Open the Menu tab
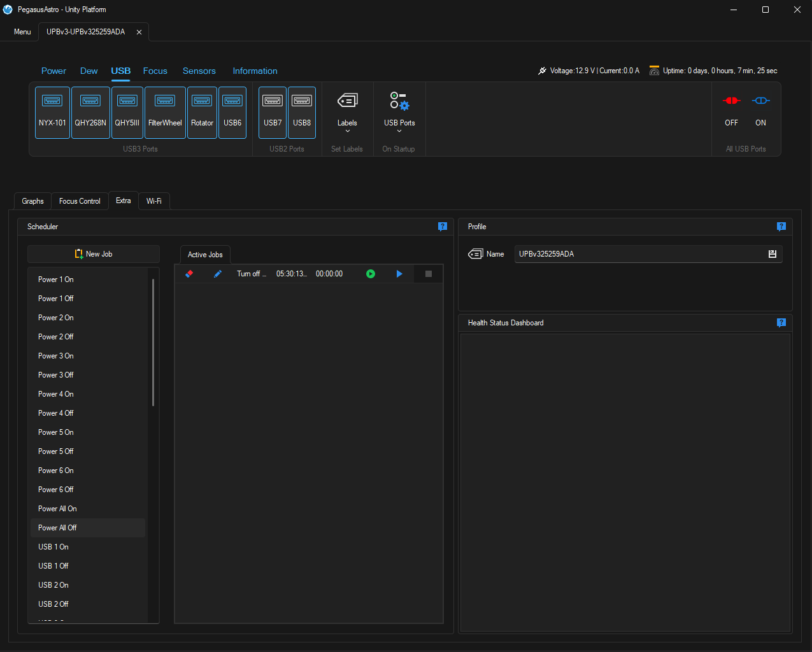The width and height of the screenshot is (812, 652). (x=22, y=32)
